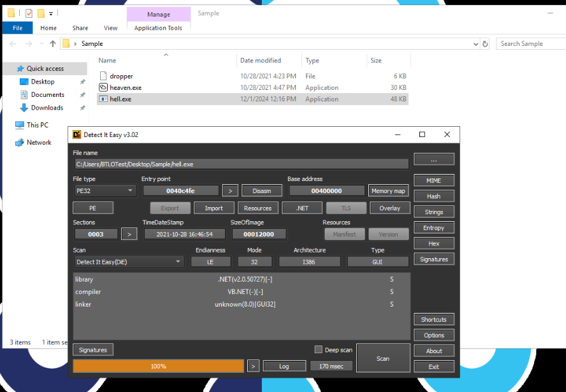Select Network in the navigation pane
566x392 pixels.
(x=39, y=142)
